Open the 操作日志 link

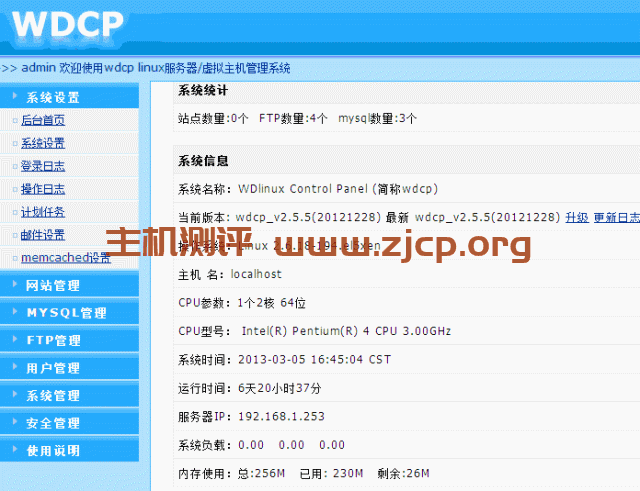click(x=43, y=189)
